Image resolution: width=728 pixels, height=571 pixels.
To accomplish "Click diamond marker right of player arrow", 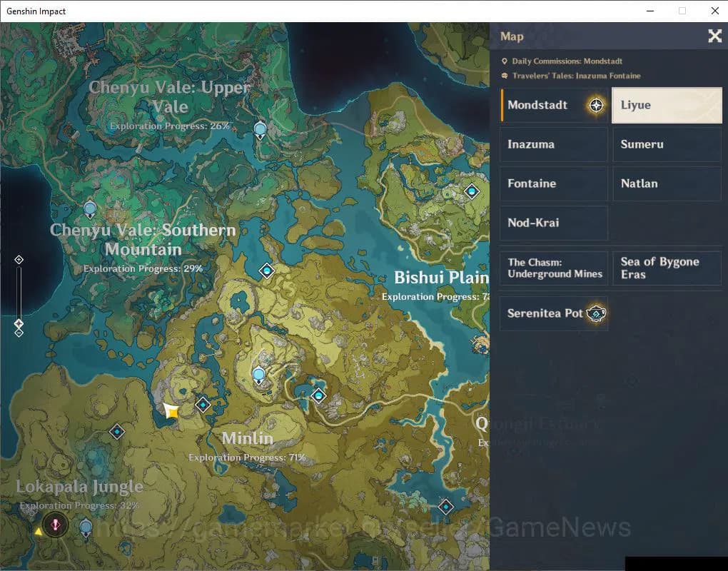I will click(x=203, y=405).
